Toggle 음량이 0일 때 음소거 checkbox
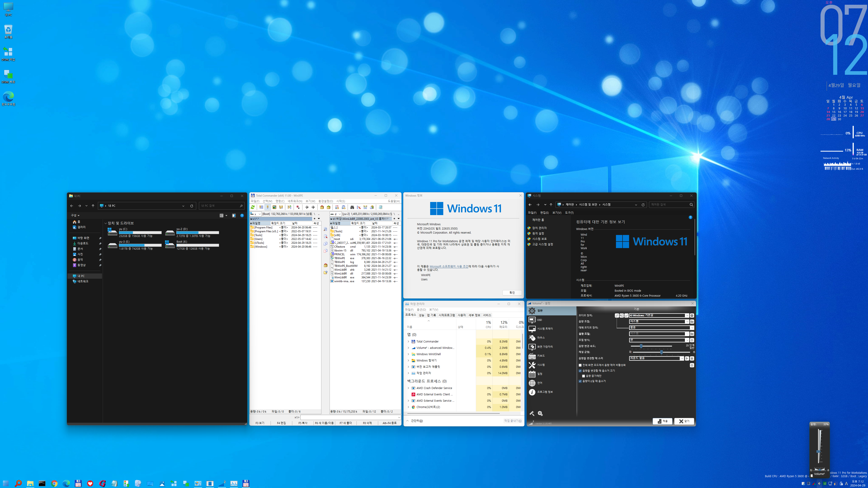This screenshot has width=868, height=488. 580,381
